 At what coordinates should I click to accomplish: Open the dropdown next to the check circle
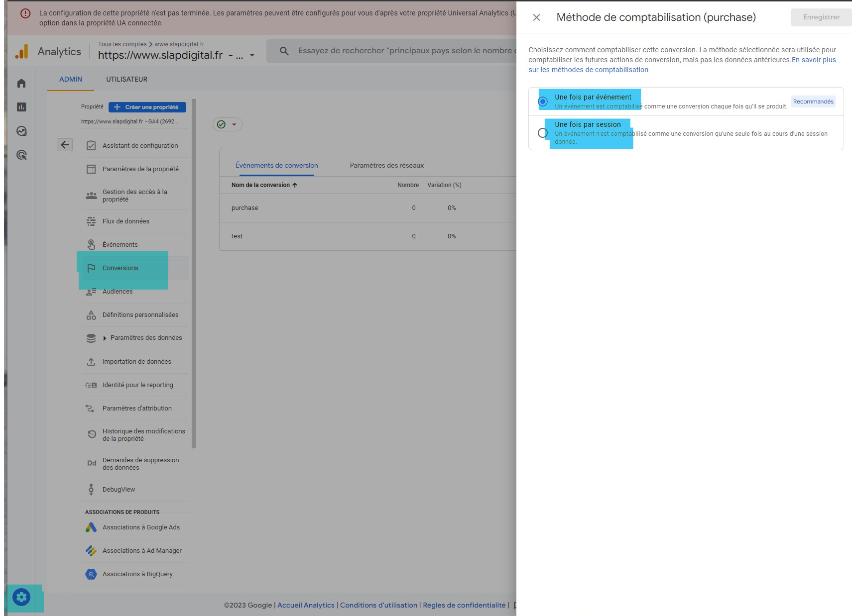(233, 124)
